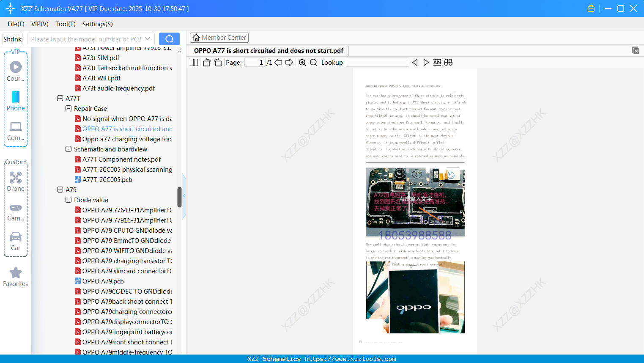Image resolution: width=644 pixels, height=363 pixels.
Task: Select the Phone category icon
Action: pyautogui.click(x=16, y=101)
